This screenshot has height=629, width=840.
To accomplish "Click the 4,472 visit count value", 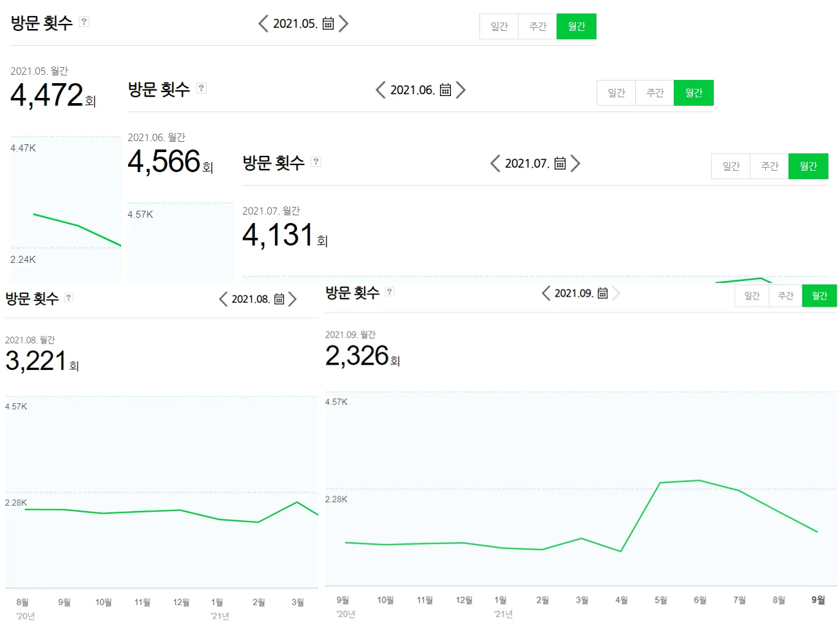I will click(x=47, y=95).
